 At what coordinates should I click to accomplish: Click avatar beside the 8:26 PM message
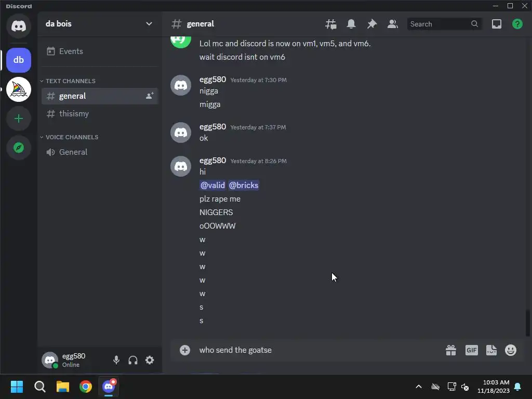[x=181, y=166]
